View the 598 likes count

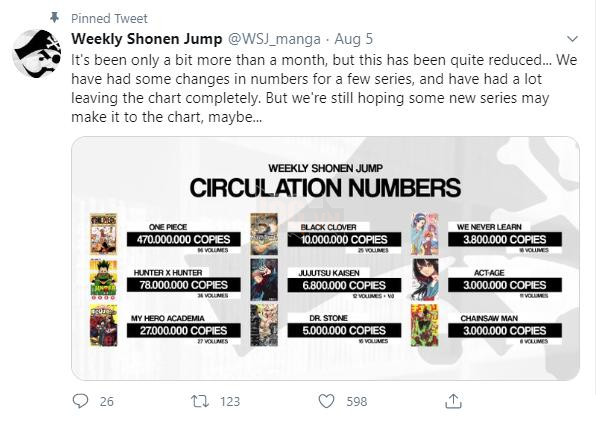click(x=356, y=401)
